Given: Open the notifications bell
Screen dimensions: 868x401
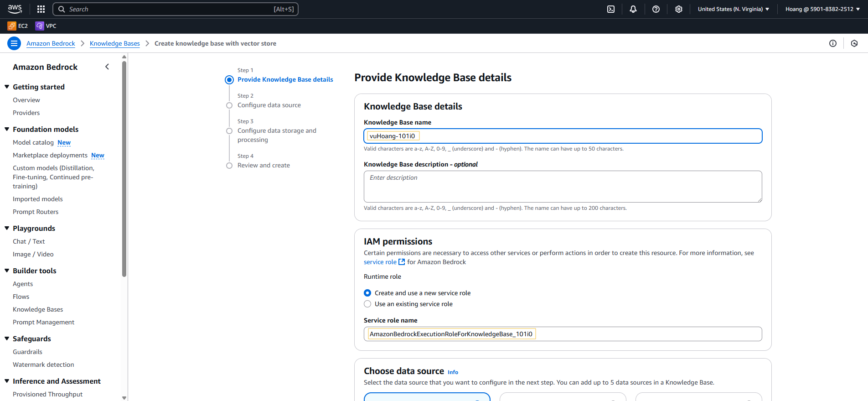Looking at the screenshot, I should (x=633, y=9).
